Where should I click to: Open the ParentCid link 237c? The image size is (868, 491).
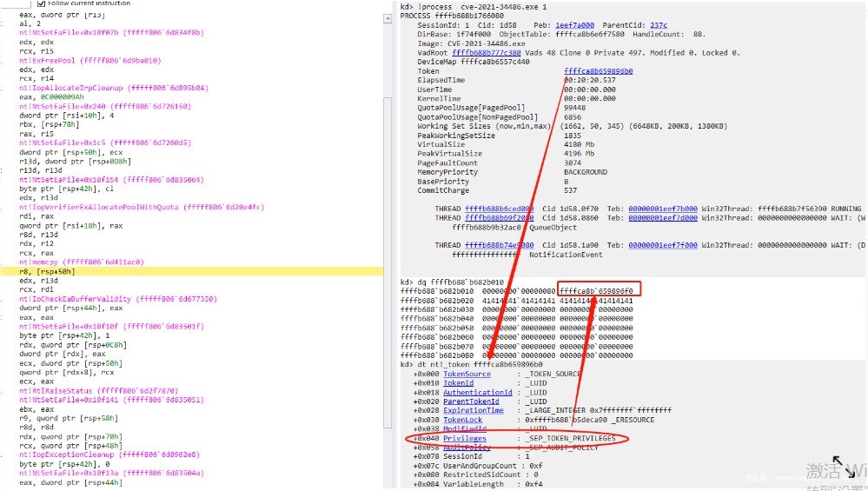659,25
